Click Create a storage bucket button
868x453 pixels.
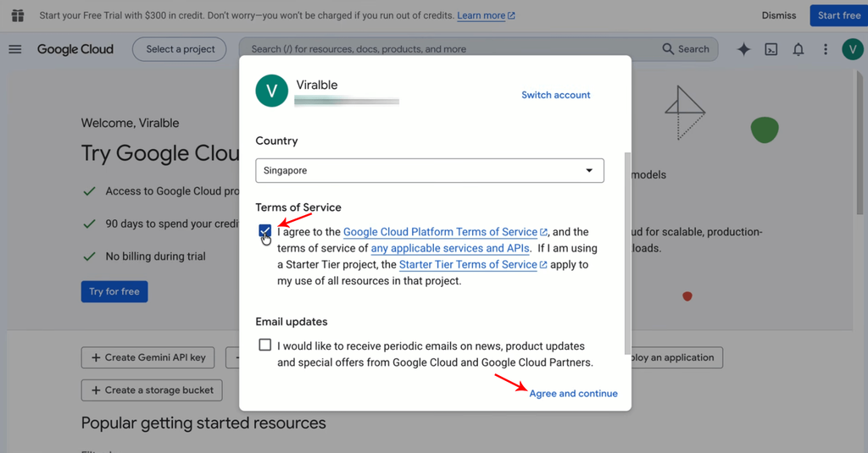(x=152, y=390)
